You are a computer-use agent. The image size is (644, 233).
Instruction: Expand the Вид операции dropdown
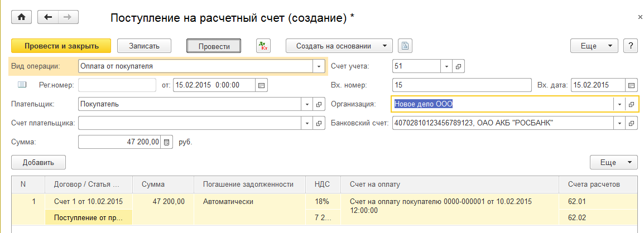tap(319, 66)
